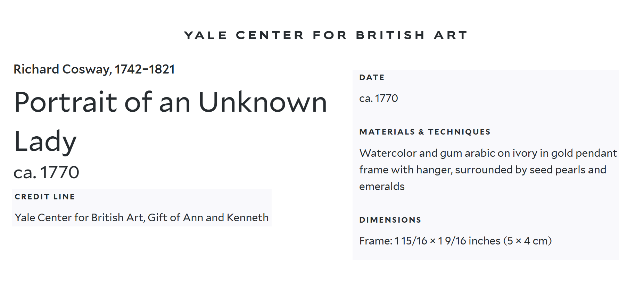This screenshot has height=284, width=644.
Task: Click the word 'Unknown' in the title
Action: coord(263,103)
